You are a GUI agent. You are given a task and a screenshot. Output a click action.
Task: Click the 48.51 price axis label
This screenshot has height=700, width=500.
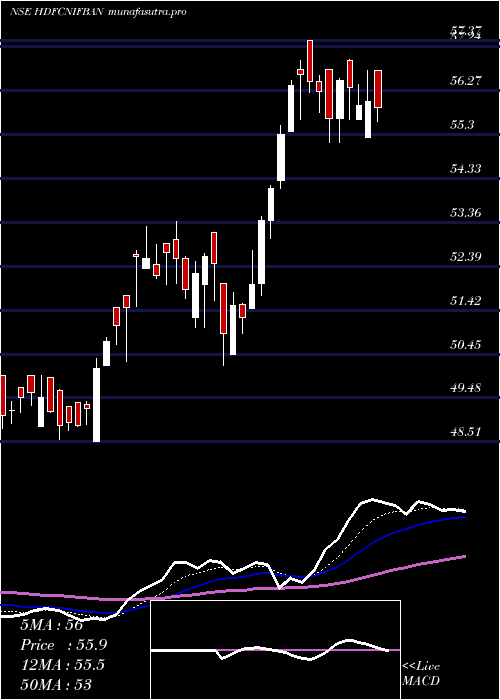point(466,432)
